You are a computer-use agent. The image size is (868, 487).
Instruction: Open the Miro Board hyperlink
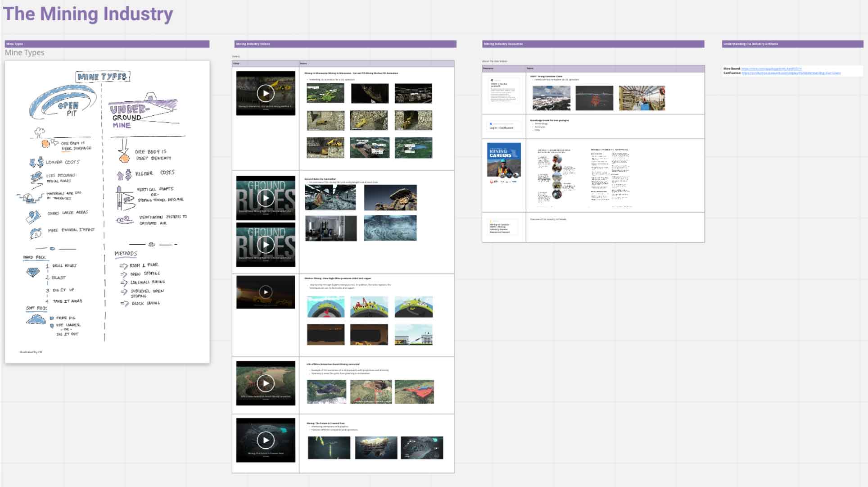coord(771,68)
